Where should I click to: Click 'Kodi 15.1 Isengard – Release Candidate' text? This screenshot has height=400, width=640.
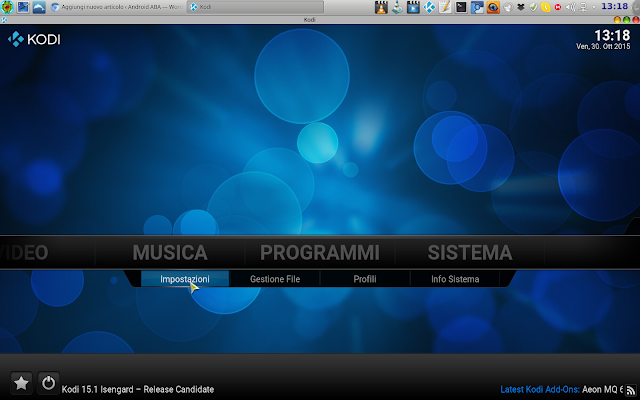[x=138, y=389]
